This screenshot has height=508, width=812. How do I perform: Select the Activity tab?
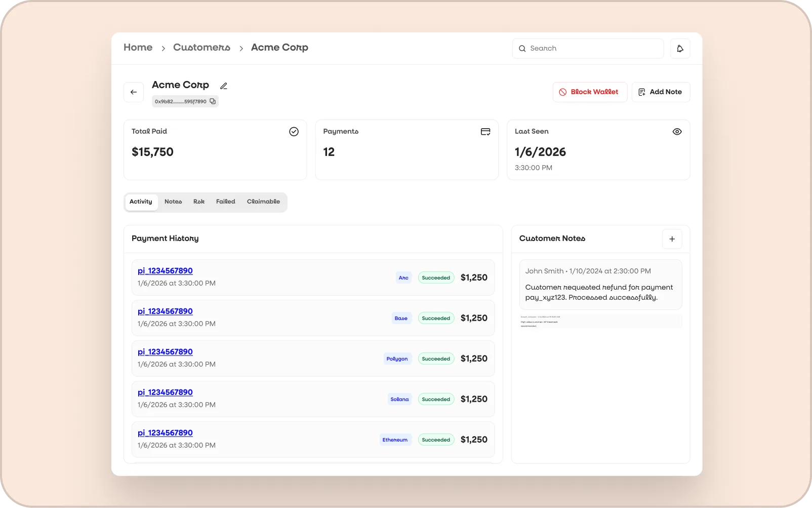[x=141, y=202]
